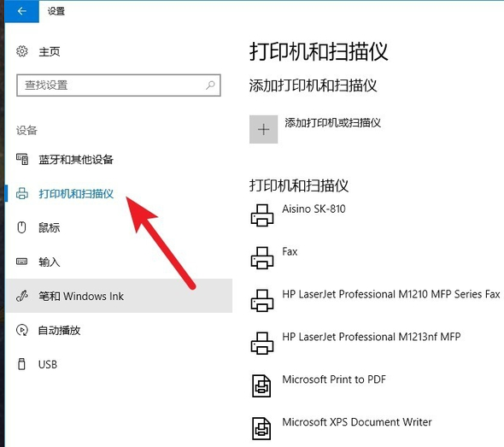Select HP LaserJet M1210 MFP Series Fax

click(391, 294)
